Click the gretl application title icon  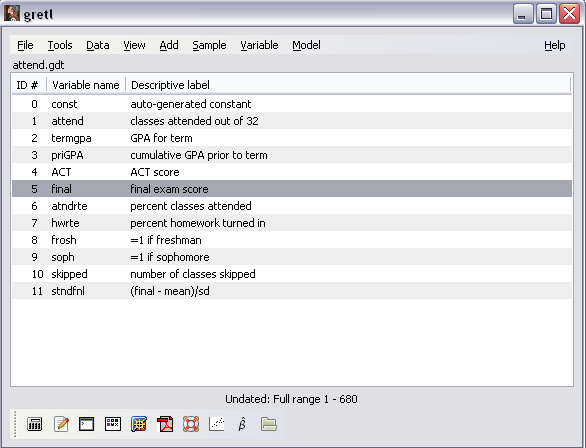coord(12,13)
